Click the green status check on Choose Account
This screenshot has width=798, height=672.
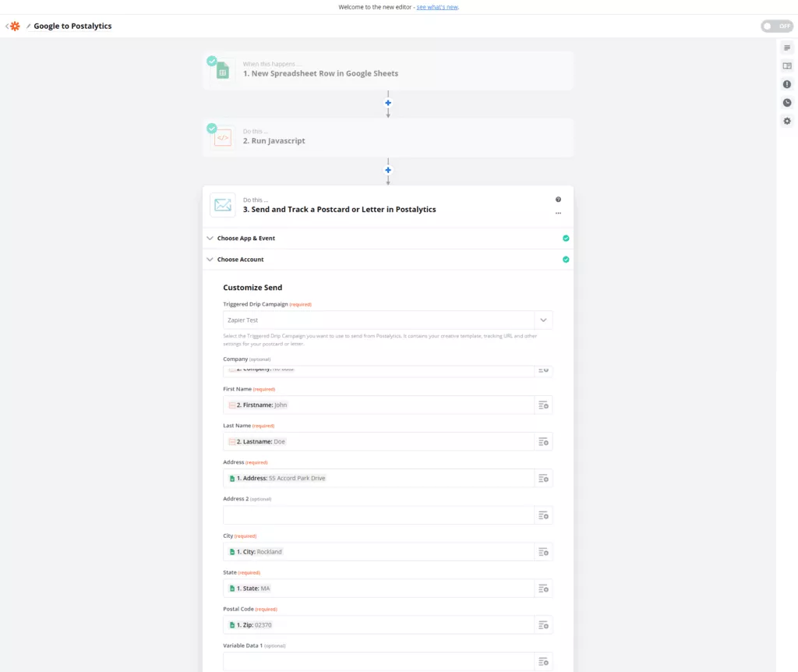coord(566,260)
